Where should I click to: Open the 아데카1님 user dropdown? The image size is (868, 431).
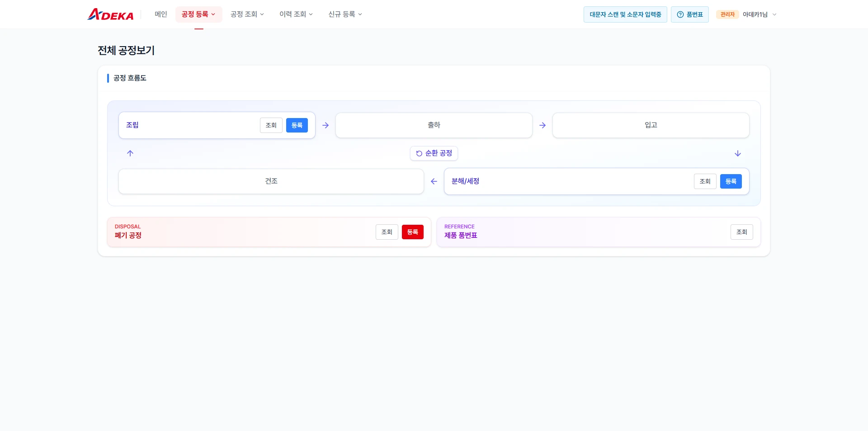pos(759,14)
